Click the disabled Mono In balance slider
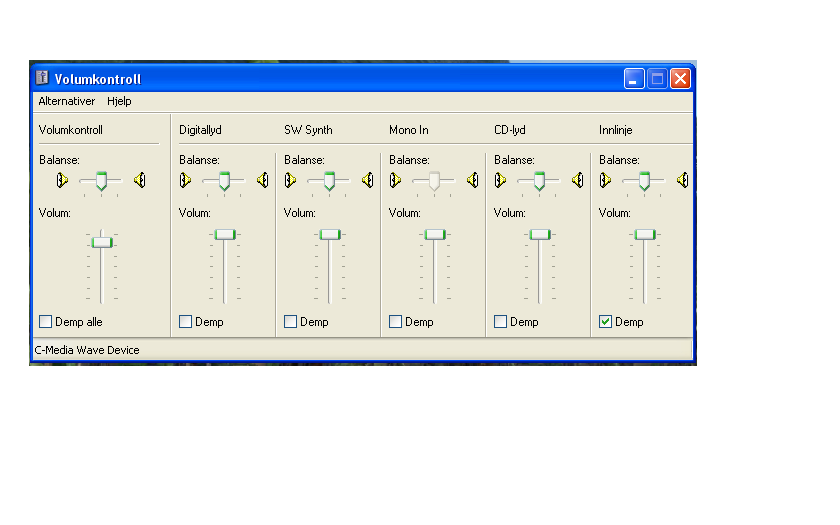The width and height of the screenshot is (840, 525). 434,181
